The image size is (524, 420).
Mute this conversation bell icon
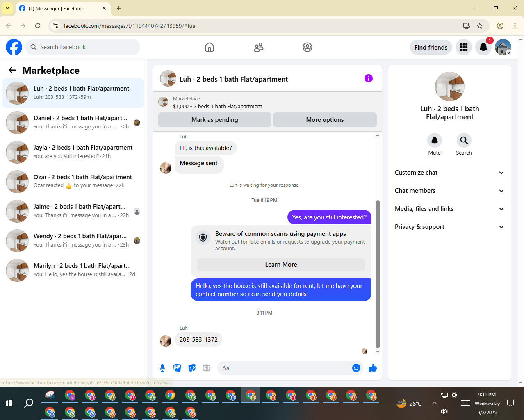[x=435, y=140]
